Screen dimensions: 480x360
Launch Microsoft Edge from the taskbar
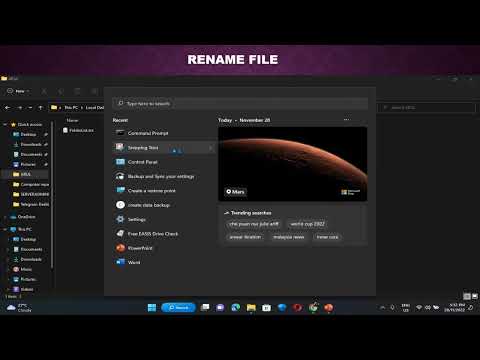click(x=236, y=307)
